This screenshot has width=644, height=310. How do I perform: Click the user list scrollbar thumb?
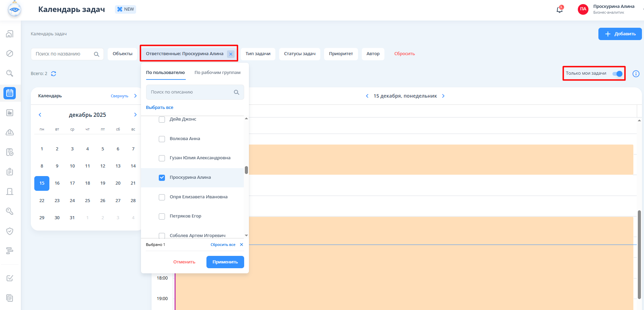point(246,170)
